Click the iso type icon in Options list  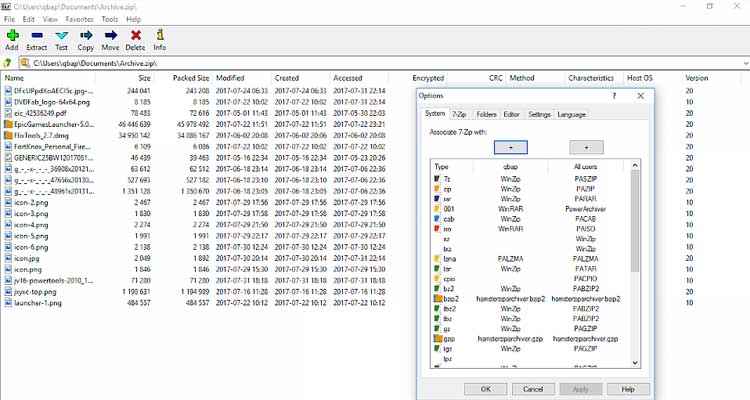[x=437, y=229]
